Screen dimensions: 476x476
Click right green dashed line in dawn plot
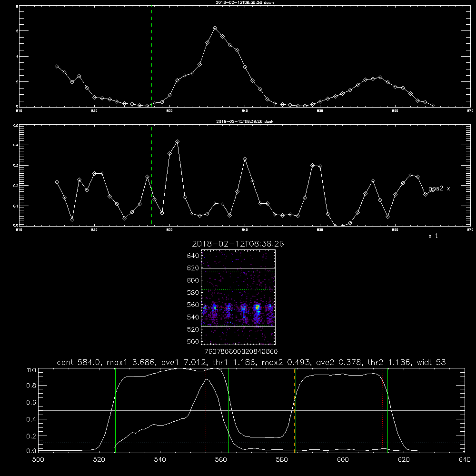pyautogui.click(x=263, y=57)
